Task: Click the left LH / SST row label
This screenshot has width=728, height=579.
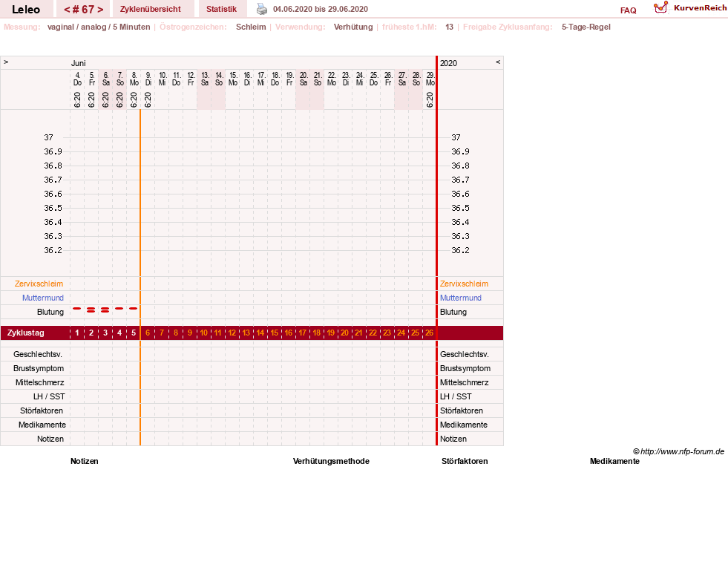Action: [49, 396]
